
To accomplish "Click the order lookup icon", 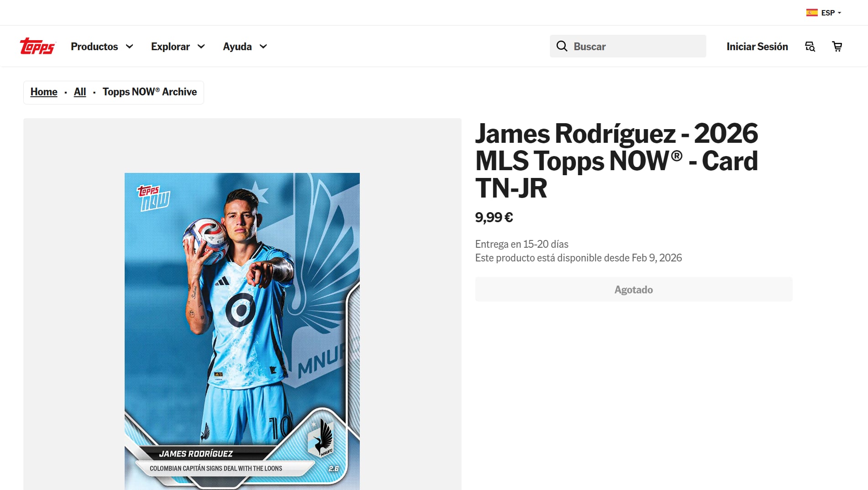I will pyautogui.click(x=809, y=46).
